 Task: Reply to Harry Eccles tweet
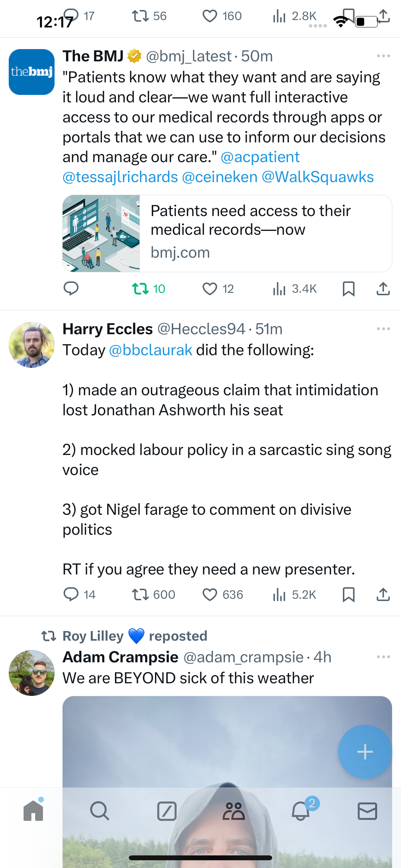71,594
